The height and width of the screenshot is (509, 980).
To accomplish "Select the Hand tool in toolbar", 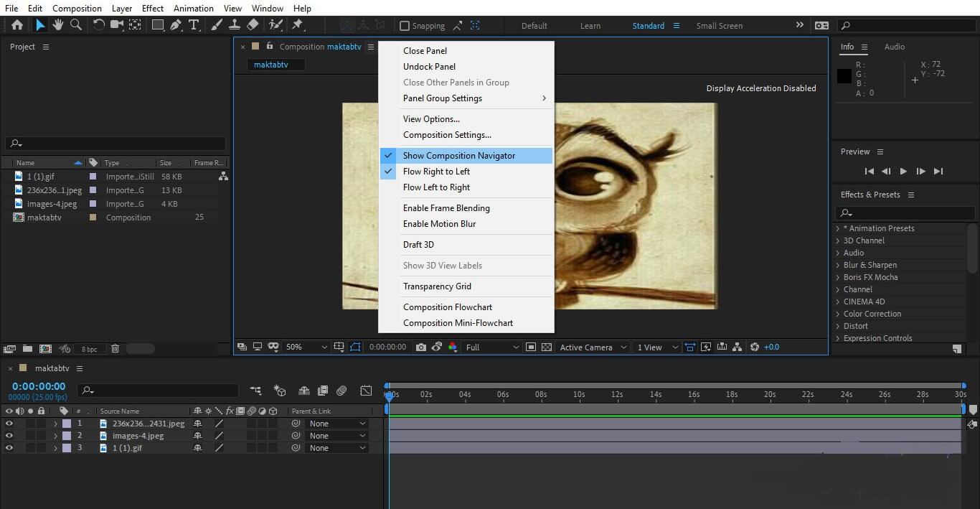I will point(57,25).
